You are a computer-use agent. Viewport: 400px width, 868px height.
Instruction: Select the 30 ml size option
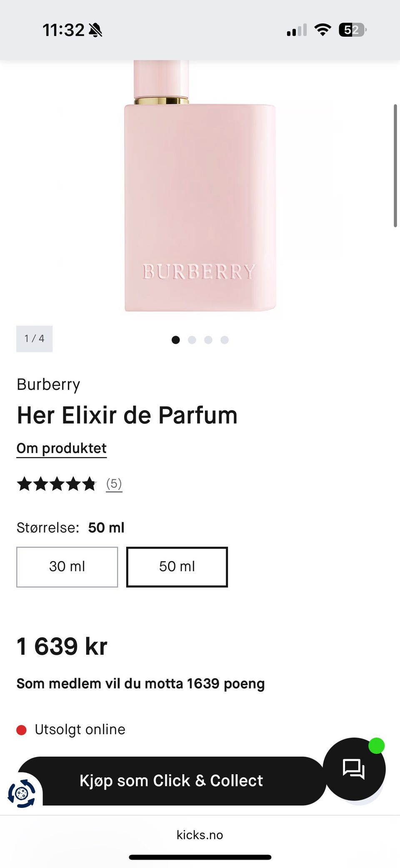[67, 567]
